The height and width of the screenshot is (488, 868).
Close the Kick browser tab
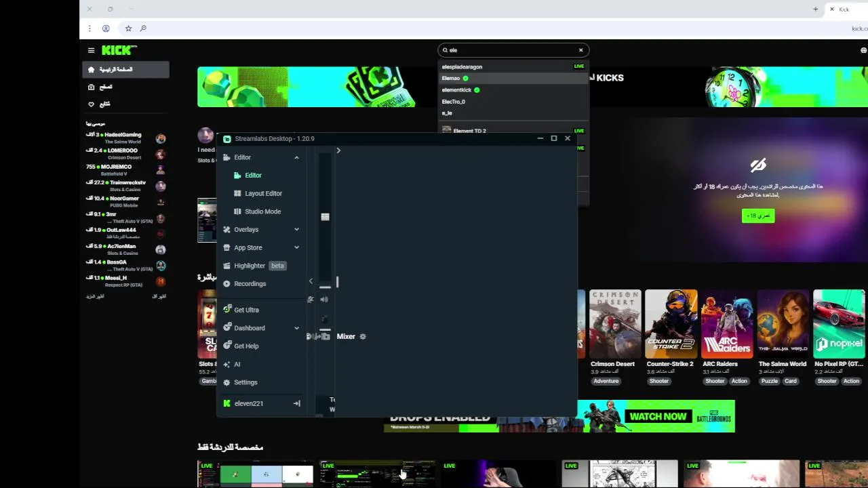pos(832,9)
